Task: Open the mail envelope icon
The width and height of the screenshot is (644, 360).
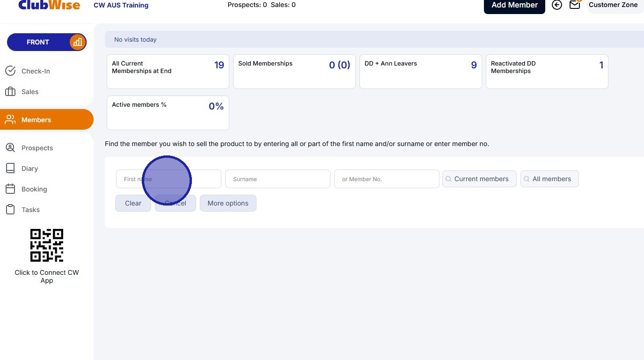Action: pyautogui.click(x=575, y=5)
